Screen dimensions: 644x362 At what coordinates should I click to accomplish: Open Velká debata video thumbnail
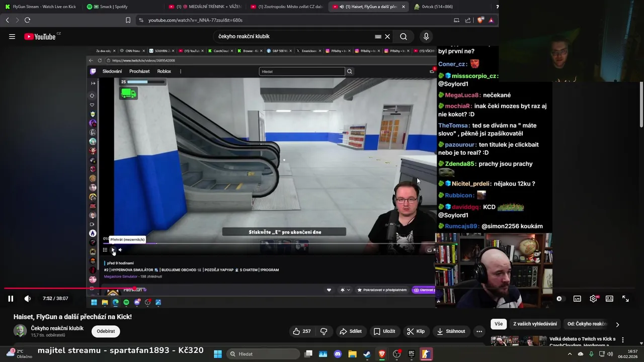(519, 341)
